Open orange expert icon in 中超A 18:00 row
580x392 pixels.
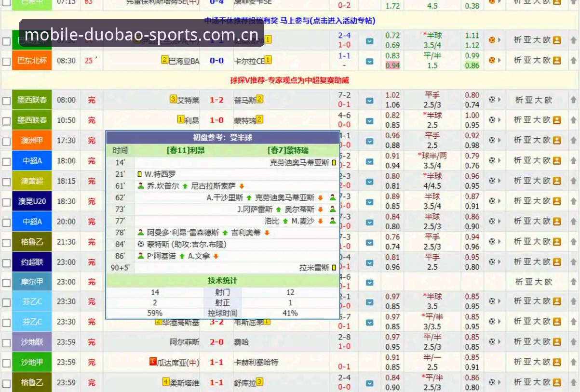(x=557, y=160)
